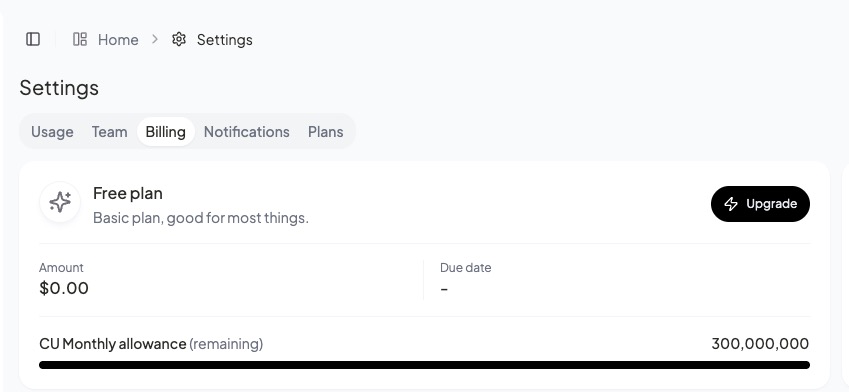849x392 pixels.
Task: Click the Settings gear icon in breadcrumb
Action: click(x=179, y=39)
